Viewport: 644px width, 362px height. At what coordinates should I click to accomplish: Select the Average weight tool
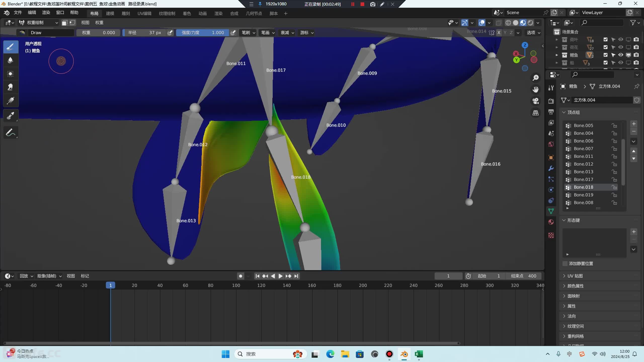pos(11,74)
